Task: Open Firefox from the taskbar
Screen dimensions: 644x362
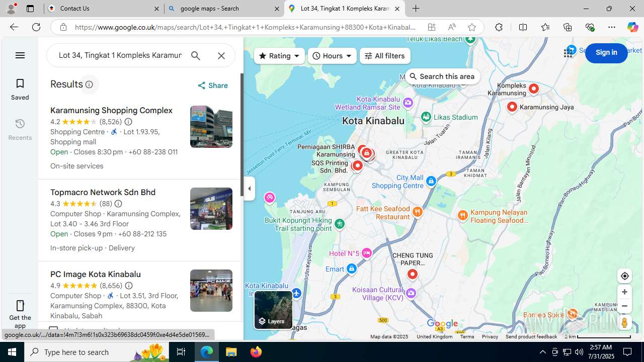Action: click(x=256, y=352)
